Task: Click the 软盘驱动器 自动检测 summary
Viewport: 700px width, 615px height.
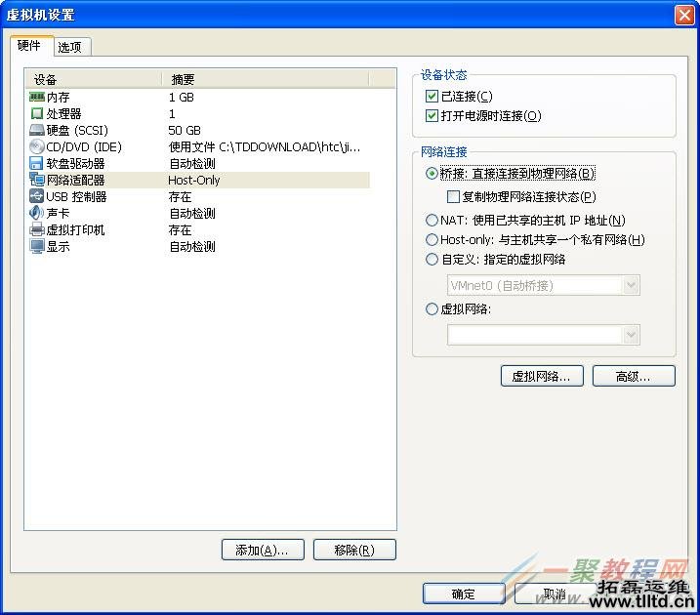Action: 192,163
